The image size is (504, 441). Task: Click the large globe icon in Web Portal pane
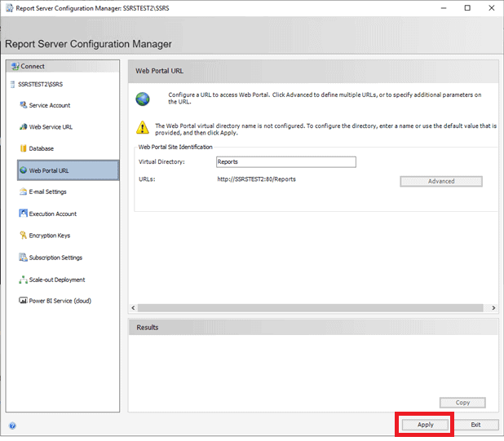click(143, 99)
